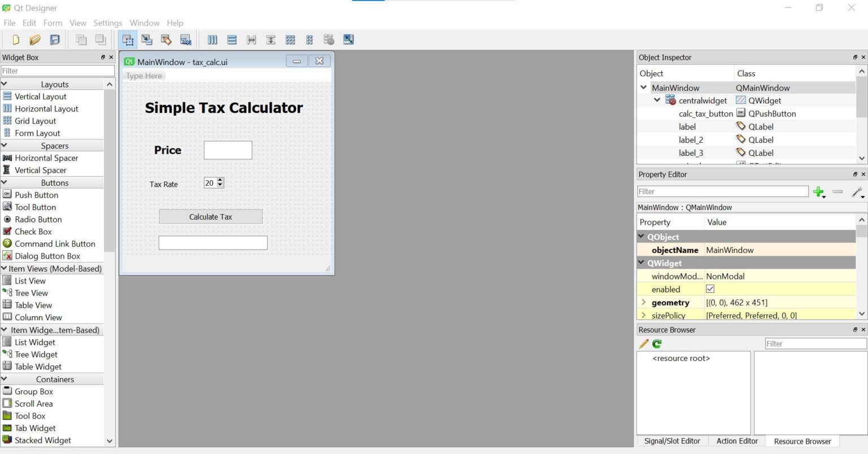Switch to Edit Signals/Slots mode
This screenshot has width=868, height=454.
147,40
